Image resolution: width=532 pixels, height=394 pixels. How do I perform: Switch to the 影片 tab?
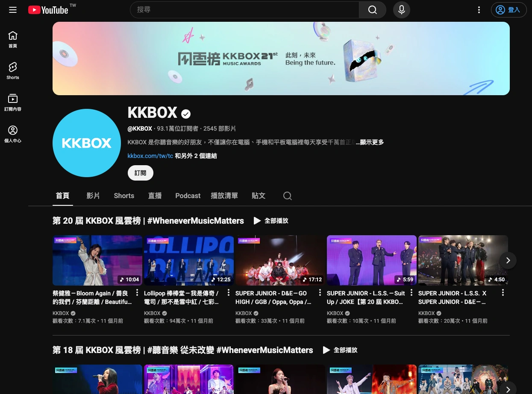[93, 196]
